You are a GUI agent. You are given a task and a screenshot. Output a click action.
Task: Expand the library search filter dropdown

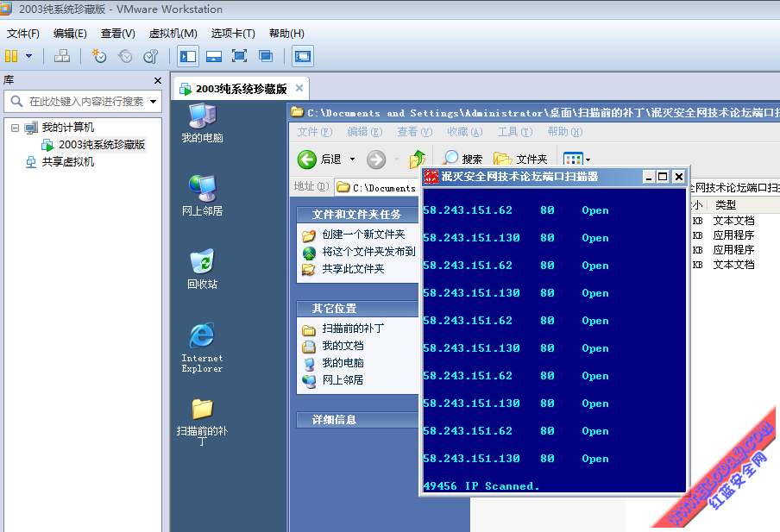tap(154, 102)
